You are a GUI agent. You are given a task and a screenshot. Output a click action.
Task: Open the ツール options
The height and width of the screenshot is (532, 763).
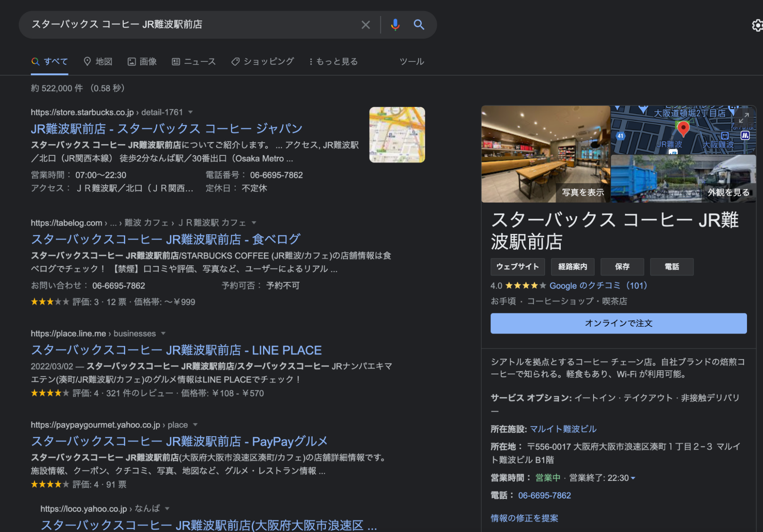[411, 61]
